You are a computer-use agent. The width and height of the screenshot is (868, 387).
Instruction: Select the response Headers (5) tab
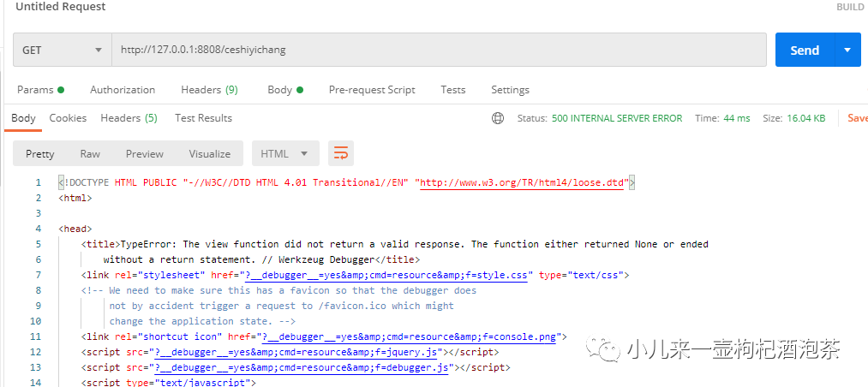click(129, 118)
